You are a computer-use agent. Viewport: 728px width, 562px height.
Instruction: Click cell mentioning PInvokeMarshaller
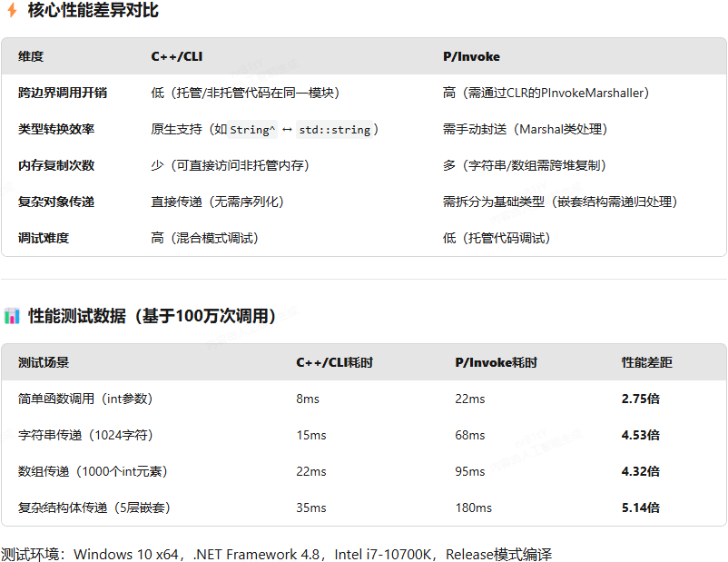tap(546, 93)
